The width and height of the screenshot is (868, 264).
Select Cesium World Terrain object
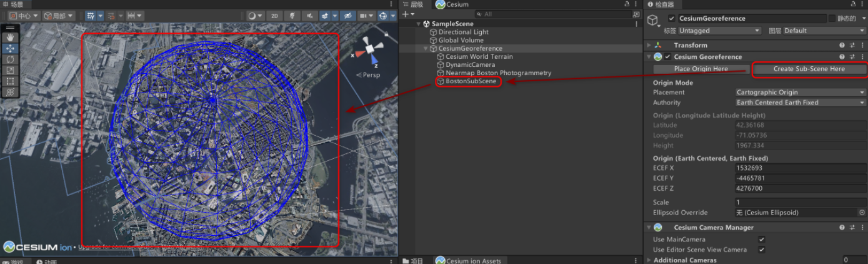click(x=479, y=56)
